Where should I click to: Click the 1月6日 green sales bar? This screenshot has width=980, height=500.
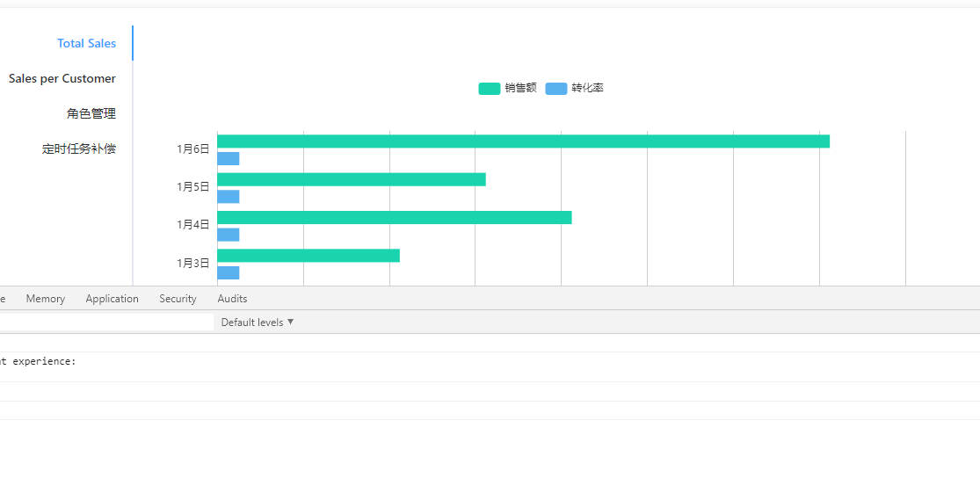point(523,141)
